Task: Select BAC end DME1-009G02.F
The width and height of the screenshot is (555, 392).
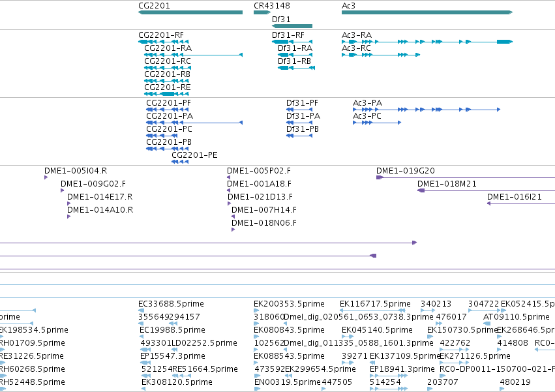Action: point(93,184)
